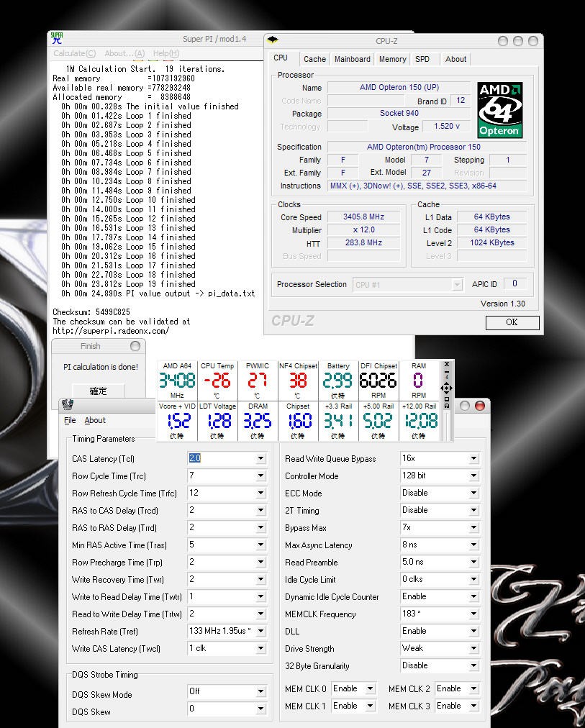This screenshot has width=585, height=728.
Task: Open the About tab in CPU-Z
Action: (455, 59)
